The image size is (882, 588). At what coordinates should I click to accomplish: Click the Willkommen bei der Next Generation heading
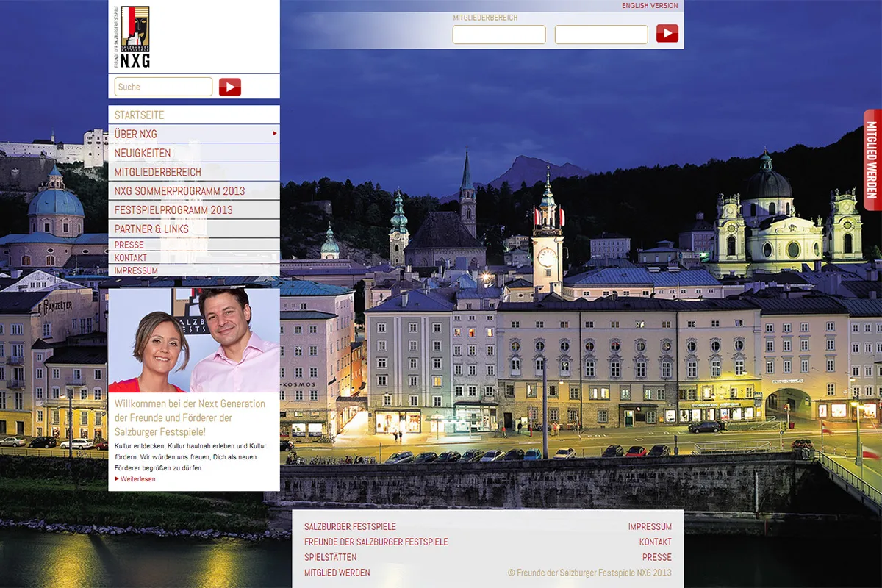pos(190,417)
